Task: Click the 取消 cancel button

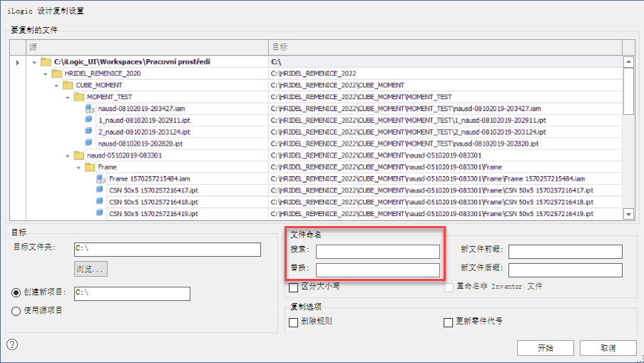Action: pyautogui.click(x=608, y=348)
